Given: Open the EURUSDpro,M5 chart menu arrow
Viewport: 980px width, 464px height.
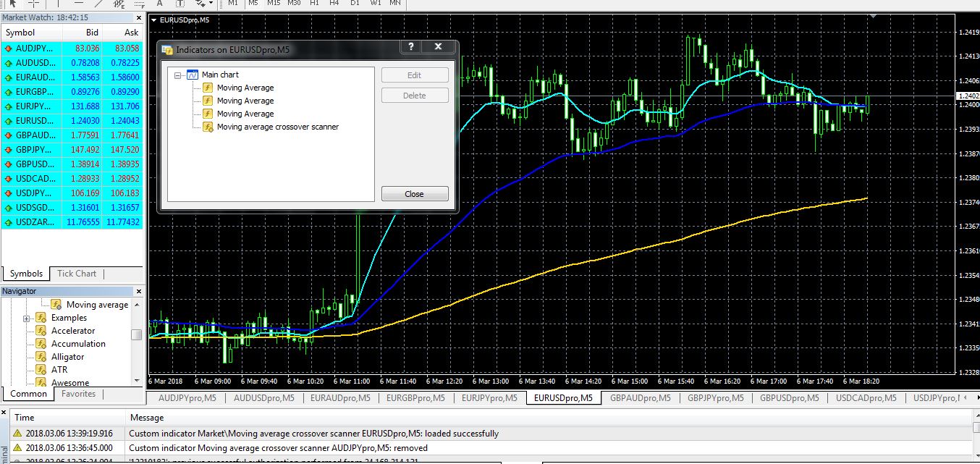Looking at the screenshot, I should click(153, 20).
